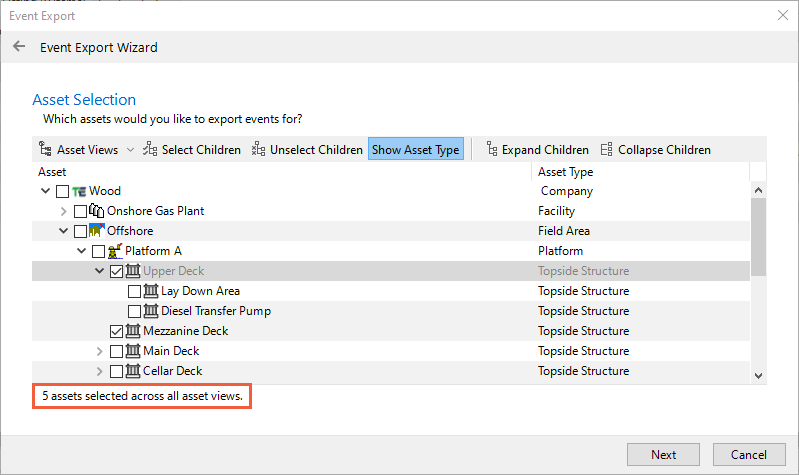Screen dimensions: 799x475
Task: Click the Unselect Children tree icon
Action: click(x=258, y=149)
